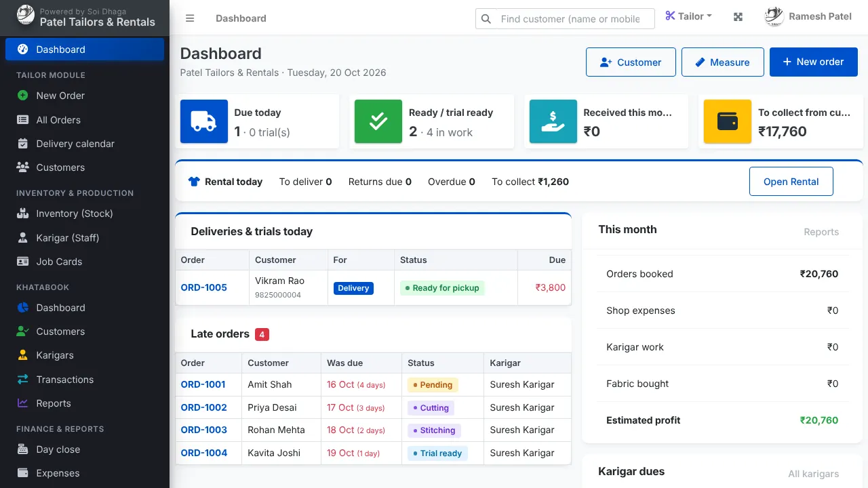Click the blue Delivery badge

[353, 288]
